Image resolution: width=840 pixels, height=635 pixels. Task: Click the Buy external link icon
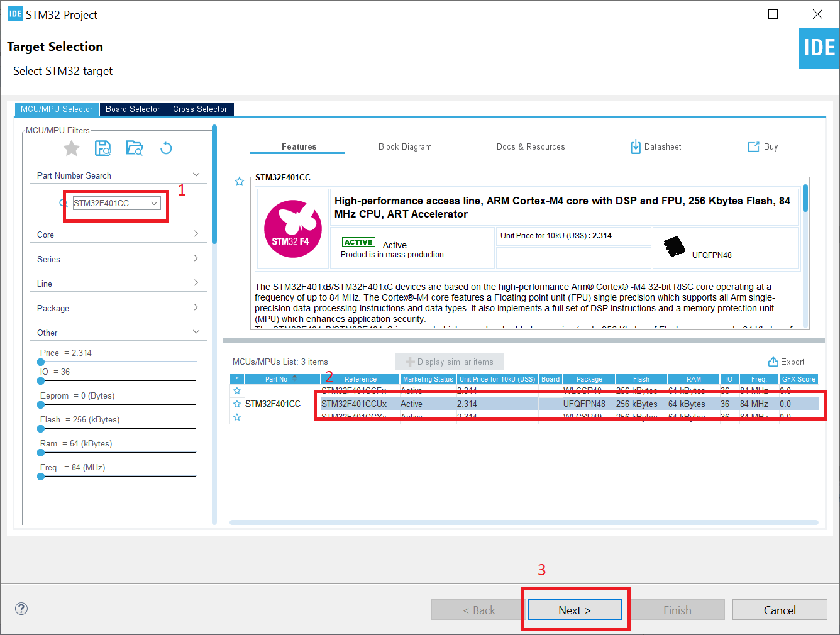(x=753, y=146)
